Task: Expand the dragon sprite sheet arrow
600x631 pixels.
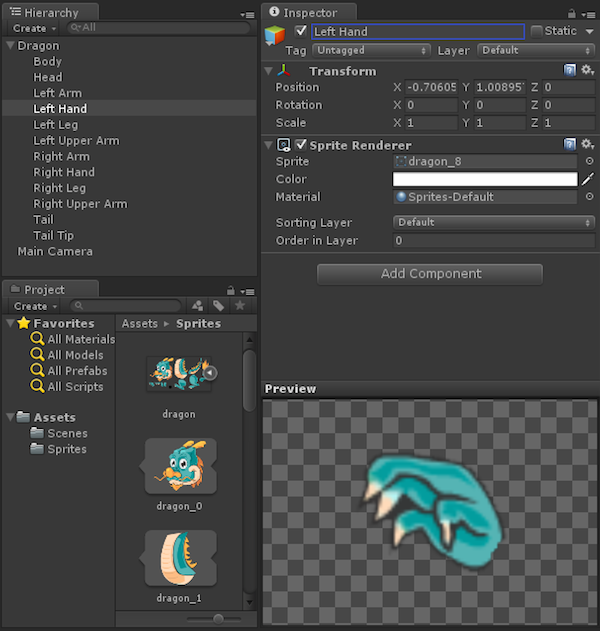Action: tap(210, 373)
